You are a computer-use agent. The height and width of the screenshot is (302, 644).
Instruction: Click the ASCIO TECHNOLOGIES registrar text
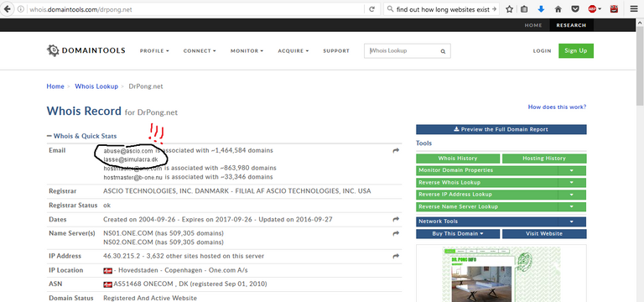click(237, 191)
